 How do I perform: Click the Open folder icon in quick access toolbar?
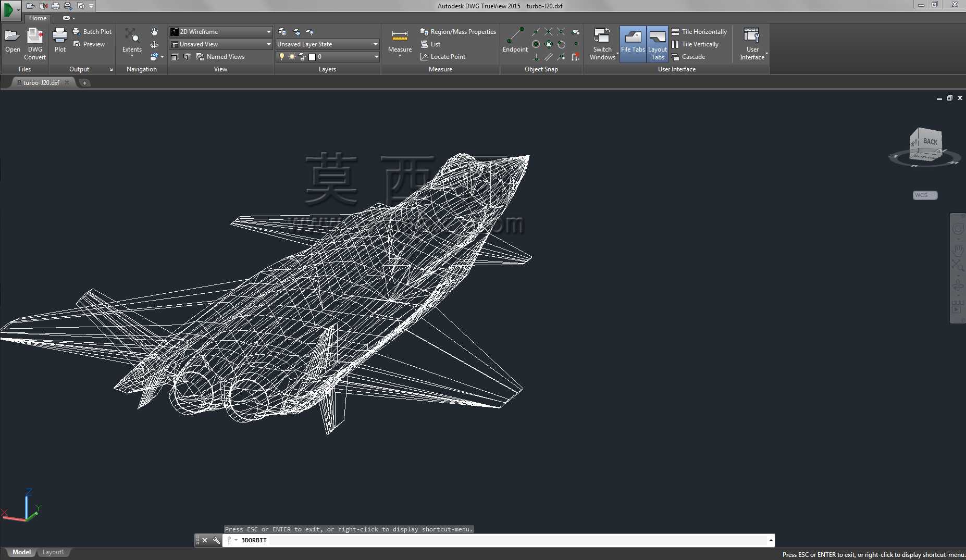[30, 6]
